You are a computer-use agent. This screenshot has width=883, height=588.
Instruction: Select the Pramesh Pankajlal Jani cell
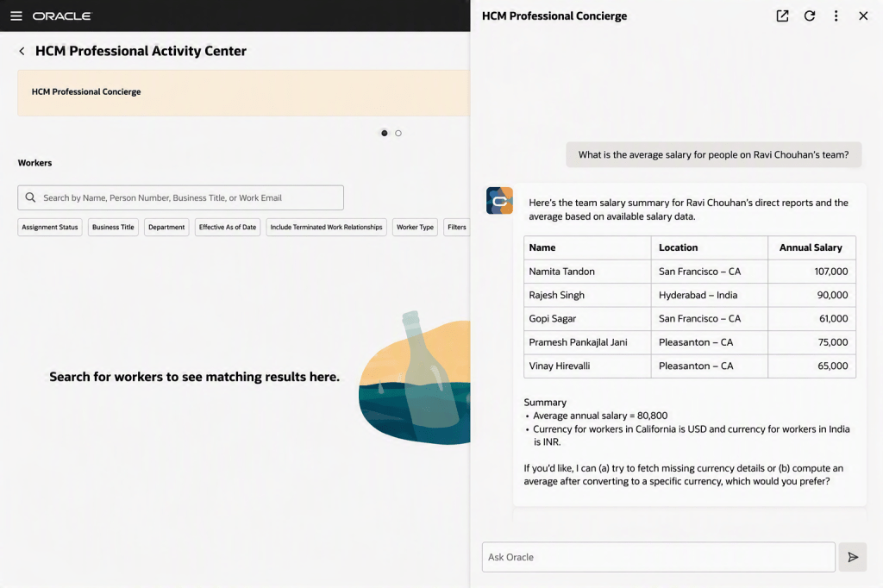tap(587, 342)
